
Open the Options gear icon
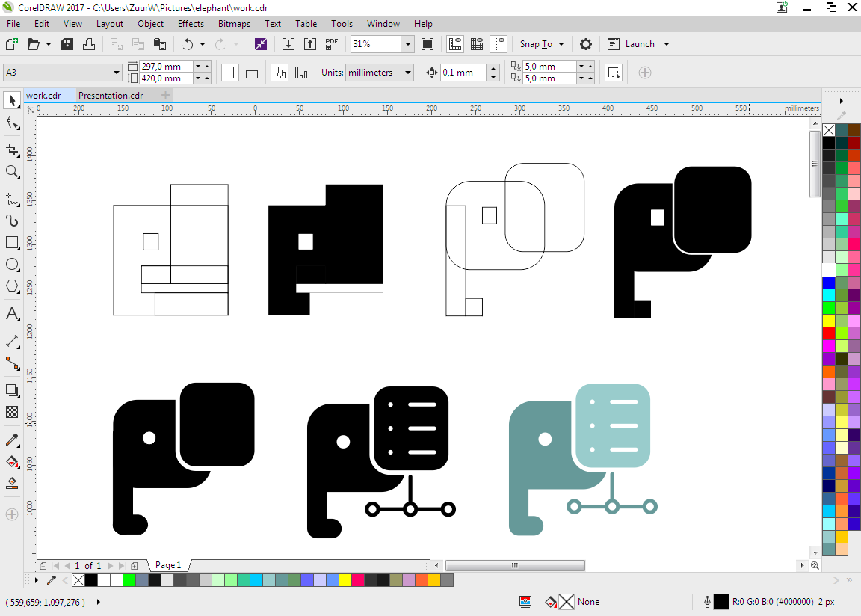[586, 44]
